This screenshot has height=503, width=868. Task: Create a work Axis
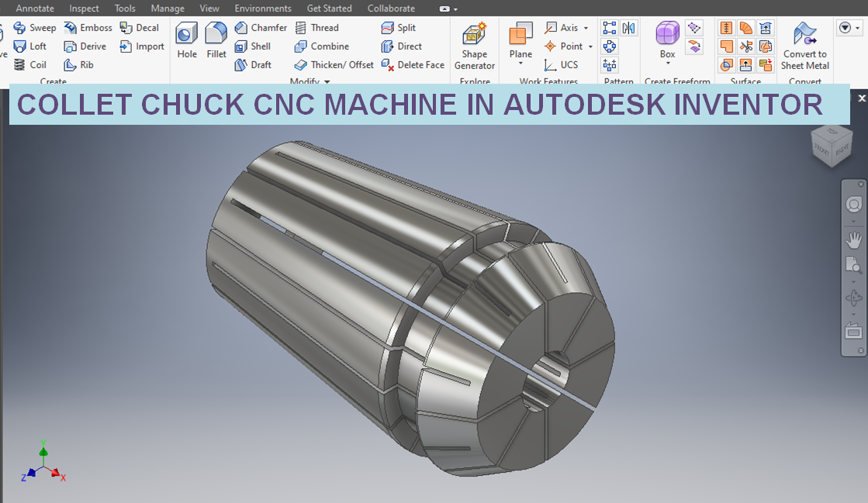click(x=562, y=28)
